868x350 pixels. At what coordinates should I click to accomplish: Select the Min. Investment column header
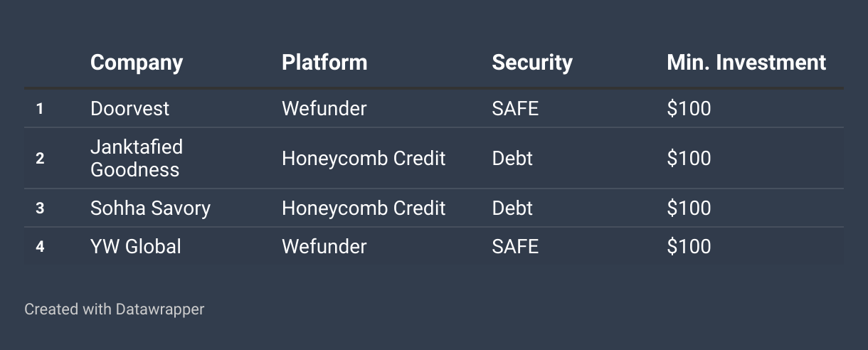point(746,63)
